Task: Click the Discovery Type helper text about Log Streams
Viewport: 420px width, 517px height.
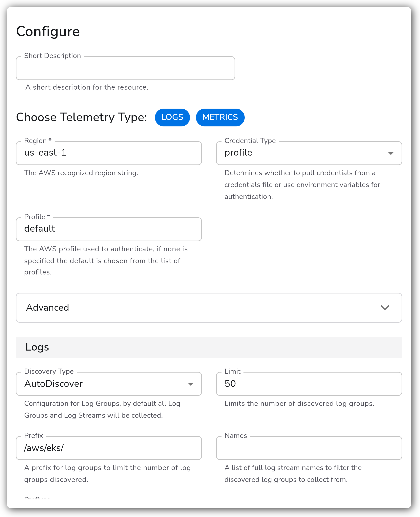Action: (x=102, y=409)
